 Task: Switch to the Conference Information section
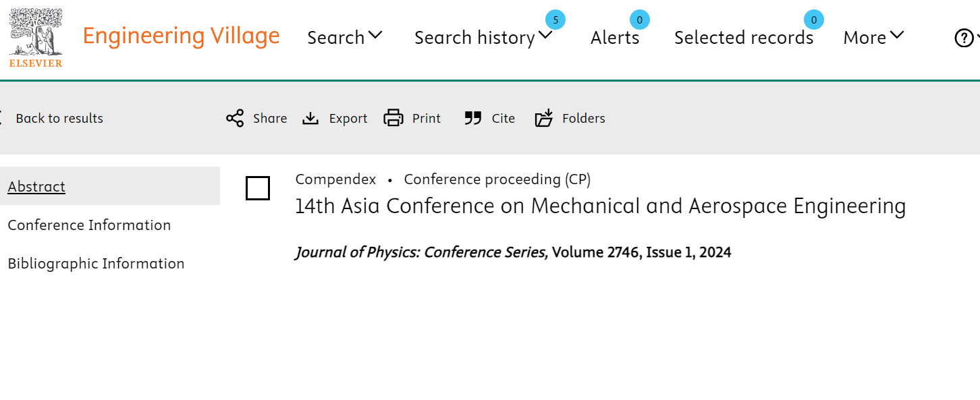[89, 225]
